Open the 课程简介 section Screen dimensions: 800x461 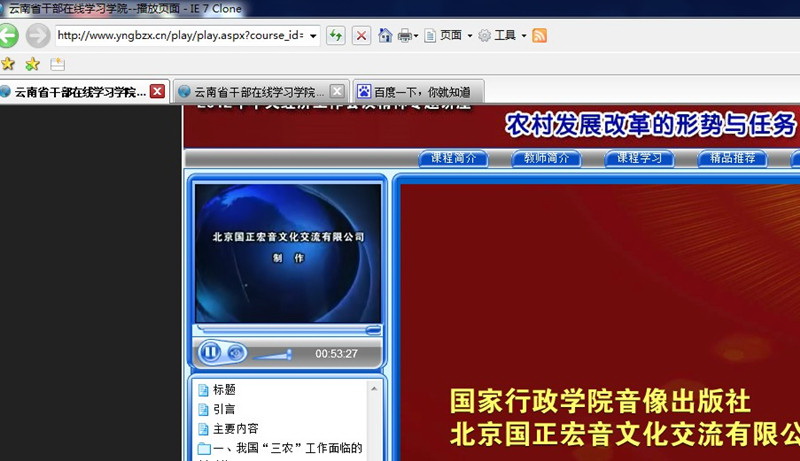coord(453,158)
